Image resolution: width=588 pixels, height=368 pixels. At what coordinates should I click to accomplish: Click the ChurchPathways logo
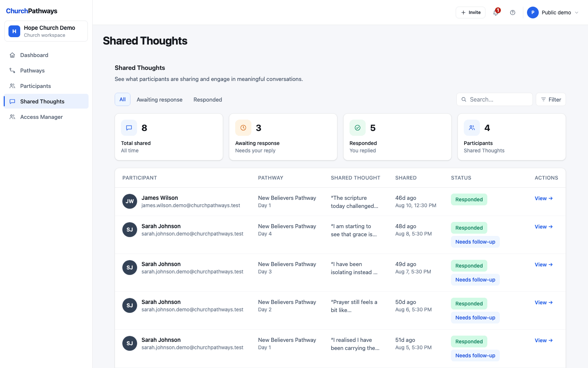pyautogui.click(x=32, y=11)
